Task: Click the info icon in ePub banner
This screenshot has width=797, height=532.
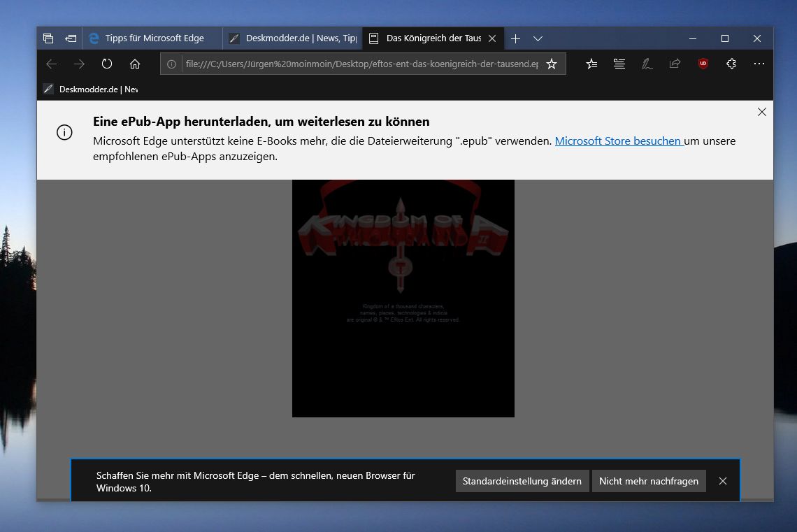Action: [x=64, y=133]
